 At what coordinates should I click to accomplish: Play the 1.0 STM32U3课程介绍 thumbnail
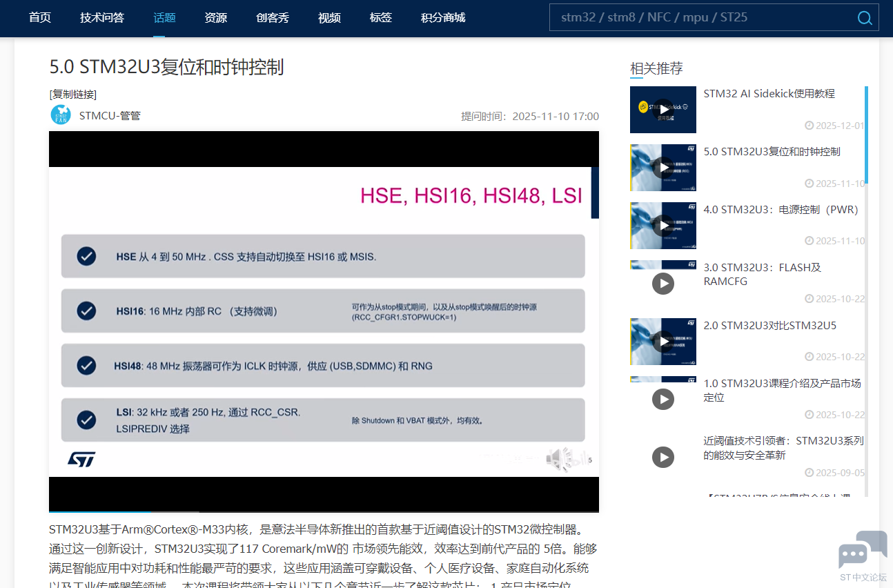point(663,399)
